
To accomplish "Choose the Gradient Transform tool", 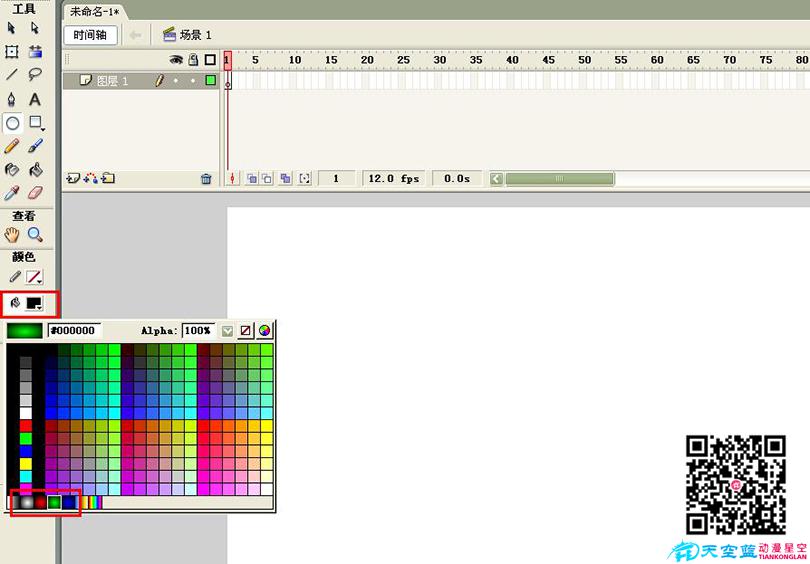I will click(x=35, y=51).
